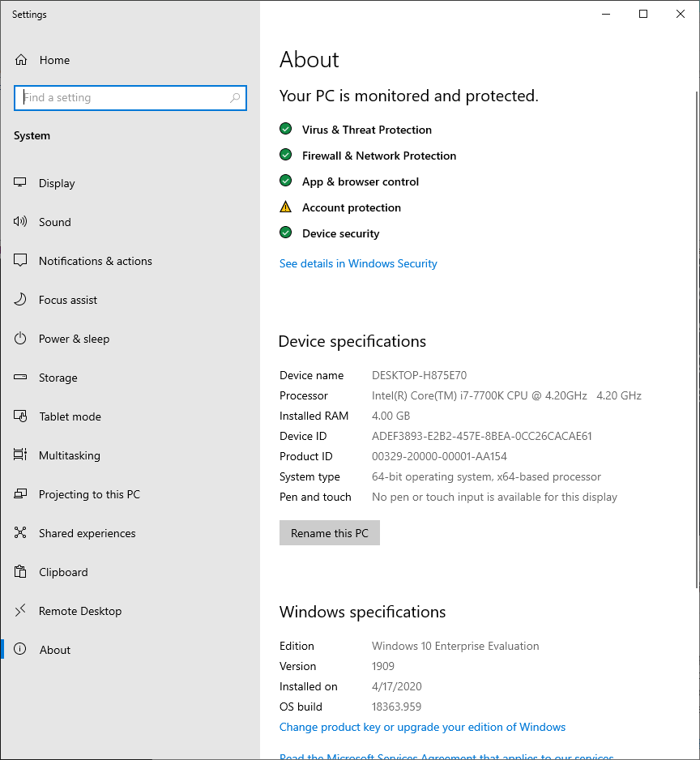The height and width of the screenshot is (760, 700).
Task: Click the Focus assist moon icon
Action: coord(21,300)
